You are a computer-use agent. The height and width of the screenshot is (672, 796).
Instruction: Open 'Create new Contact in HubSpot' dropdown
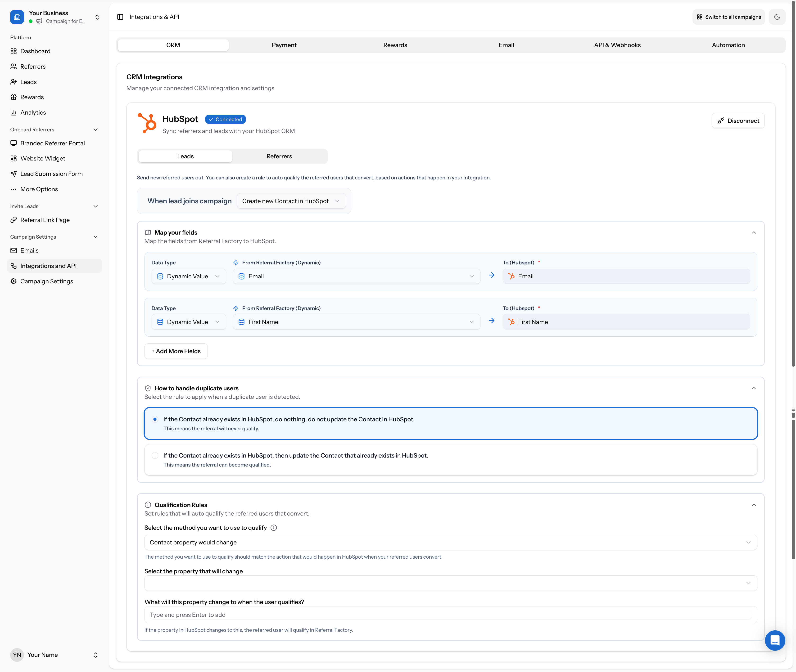pos(291,201)
